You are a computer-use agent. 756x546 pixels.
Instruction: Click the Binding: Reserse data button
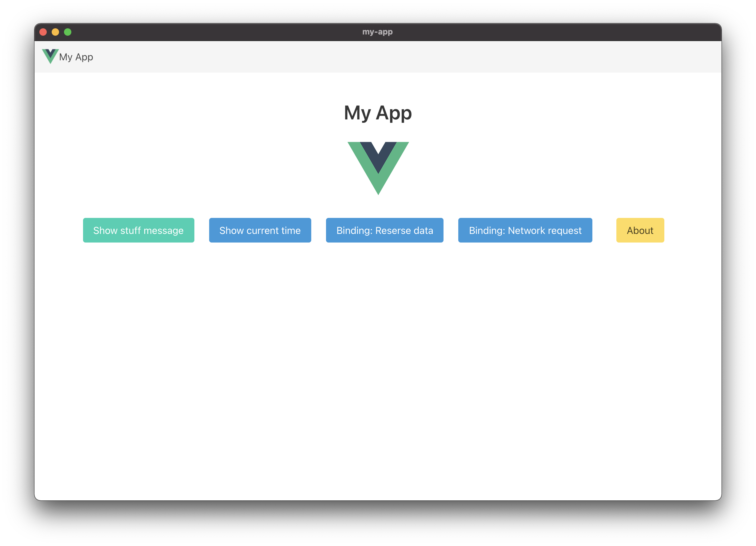pos(384,230)
